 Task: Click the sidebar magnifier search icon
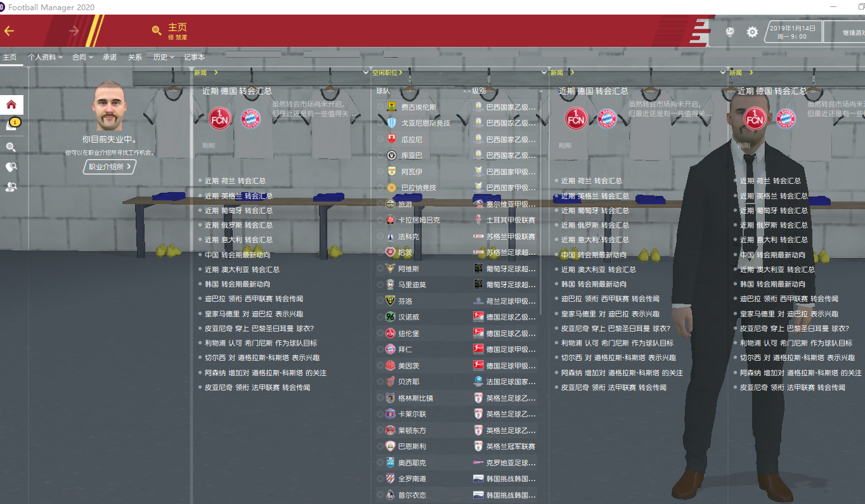11,147
